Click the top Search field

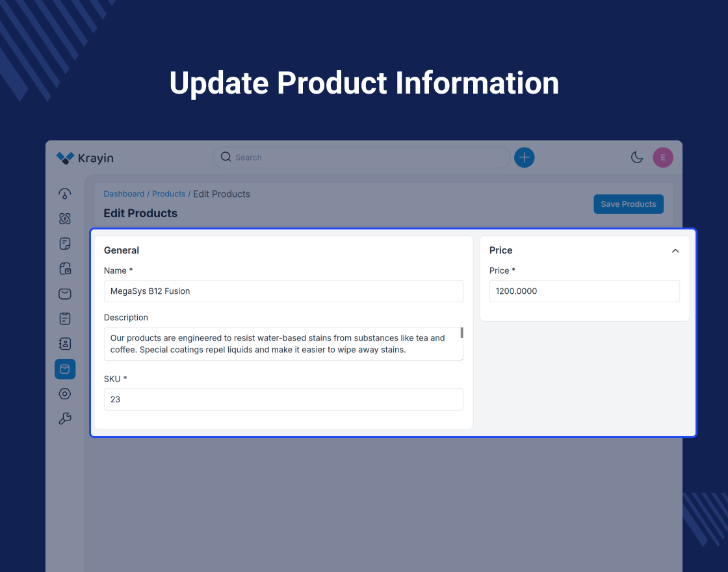coord(361,157)
